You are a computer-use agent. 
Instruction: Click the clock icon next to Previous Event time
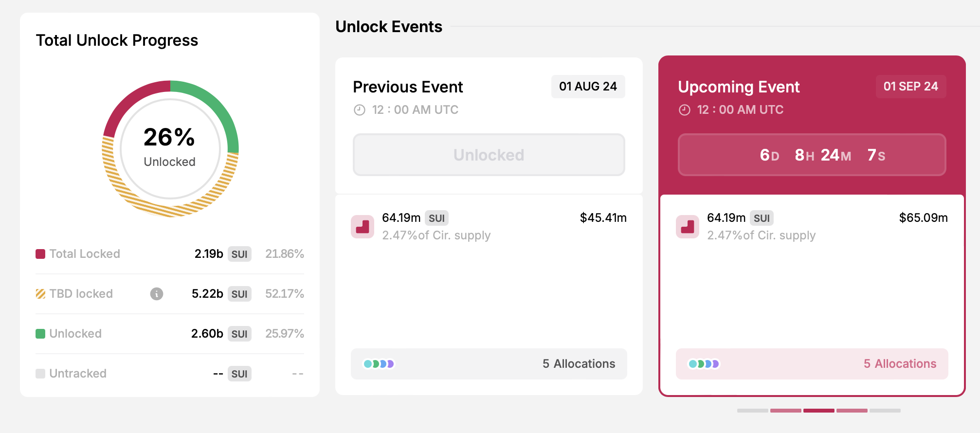(359, 109)
